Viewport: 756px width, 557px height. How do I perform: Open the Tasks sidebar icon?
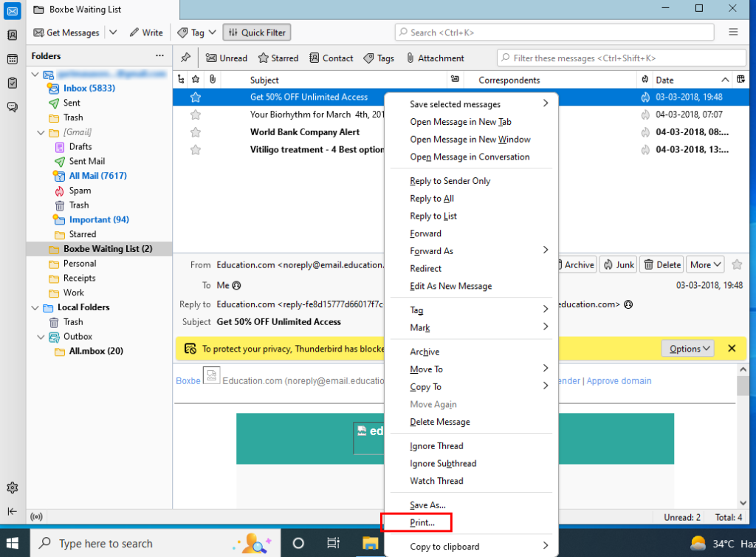12,83
